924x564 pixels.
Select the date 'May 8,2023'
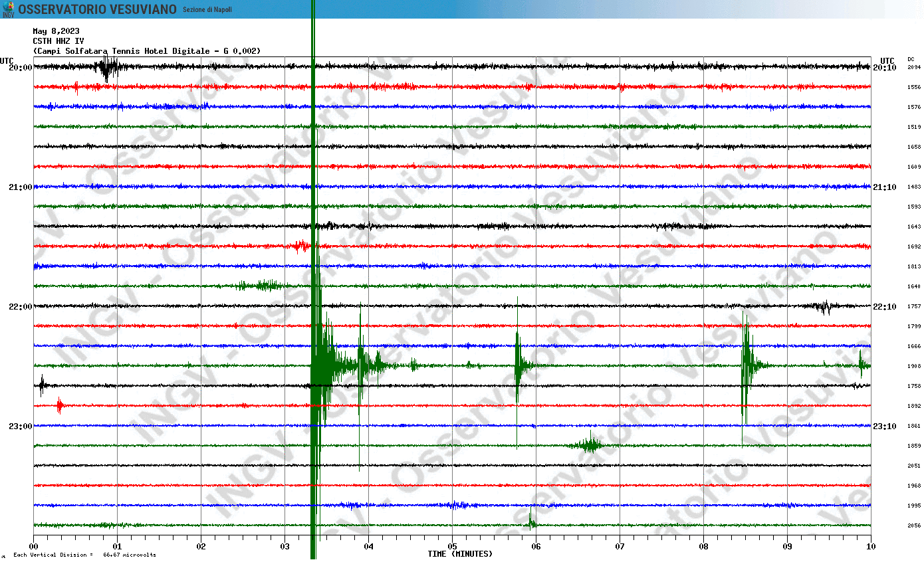pyautogui.click(x=57, y=31)
